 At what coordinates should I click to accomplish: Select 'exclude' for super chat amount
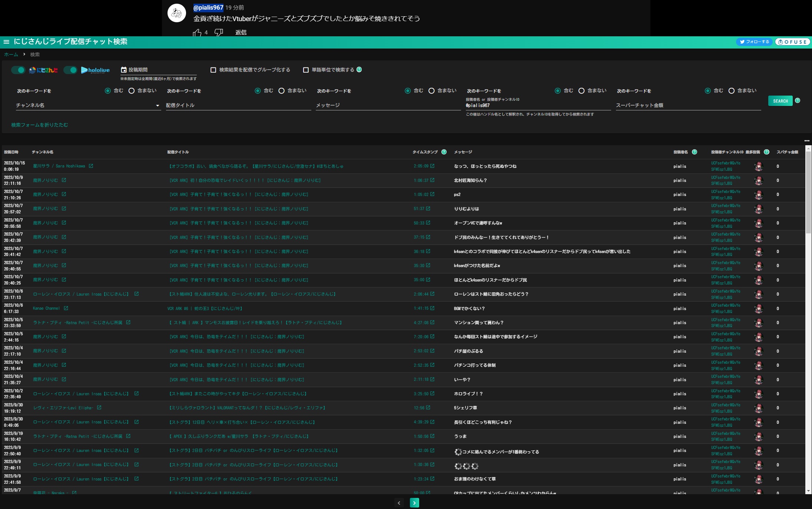click(731, 91)
